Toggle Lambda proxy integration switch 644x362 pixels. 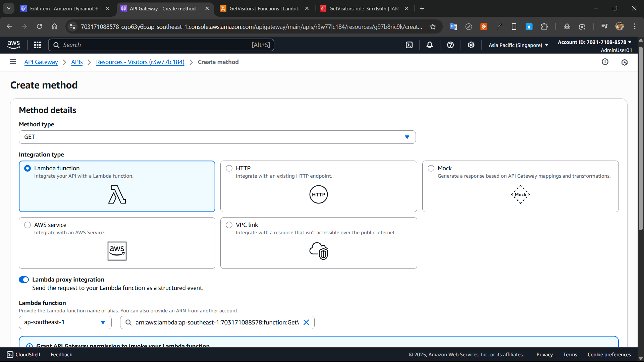(x=24, y=280)
